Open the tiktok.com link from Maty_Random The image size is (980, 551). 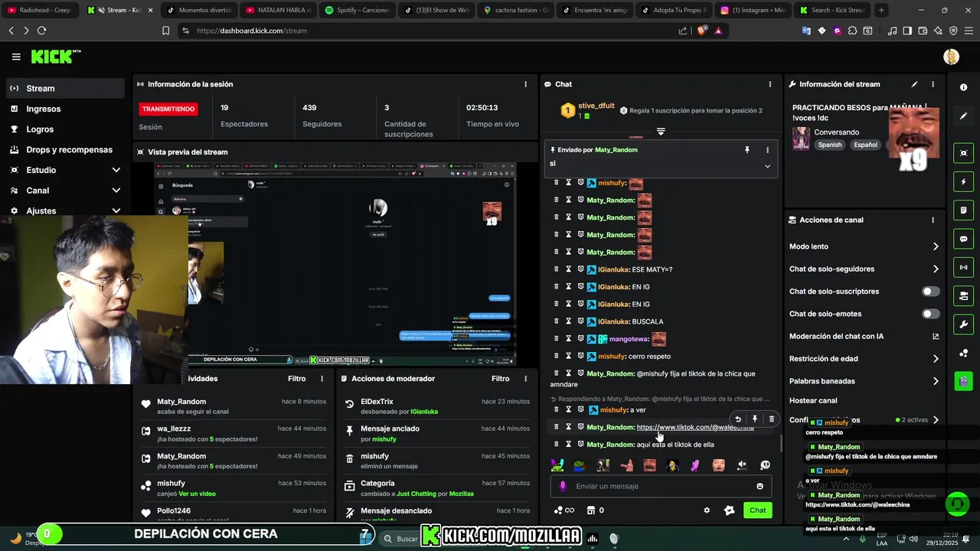click(x=695, y=427)
